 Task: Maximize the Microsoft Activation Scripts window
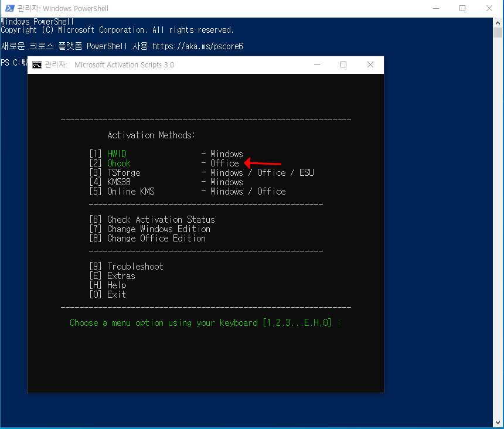[343, 64]
